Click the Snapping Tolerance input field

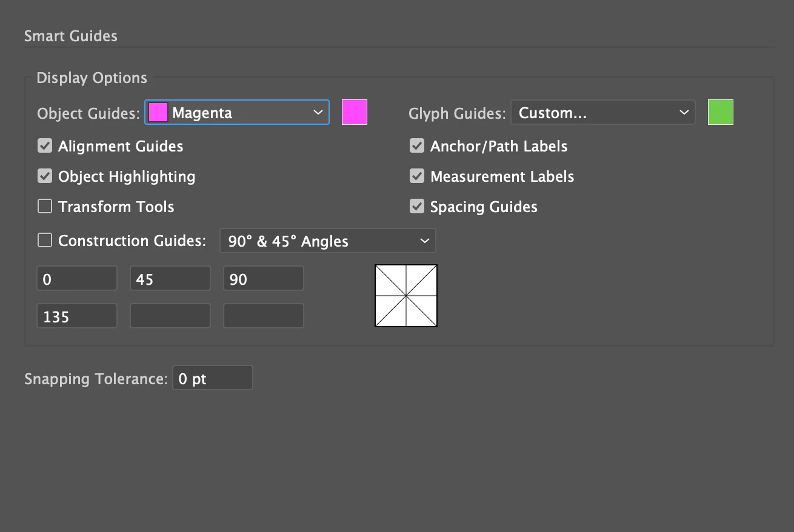click(213, 378)
